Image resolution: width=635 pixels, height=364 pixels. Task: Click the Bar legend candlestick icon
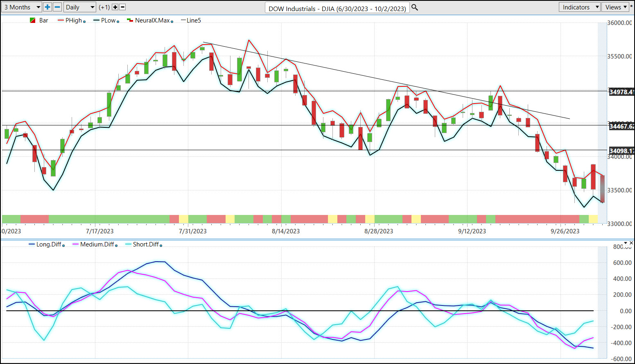(32, 20)
